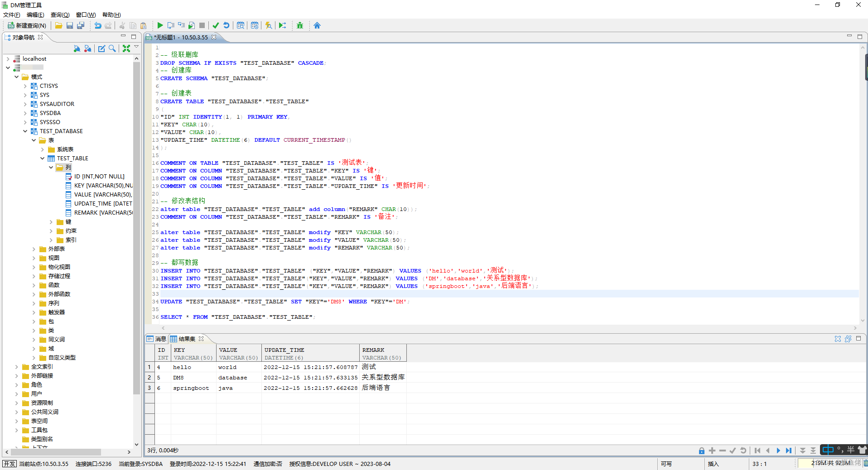Jump to last result page icon
Viewport: 868px width, 470px height.
coord(789,451)
